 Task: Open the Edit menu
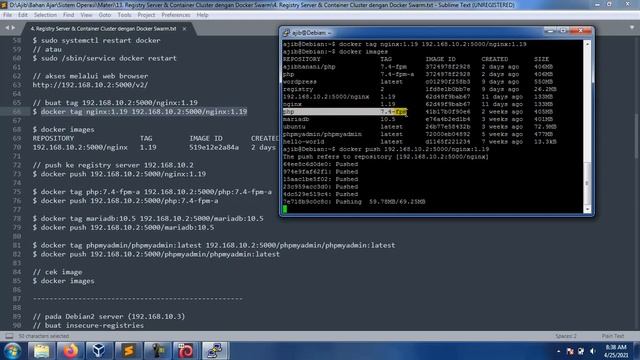click(x=23, y=15)
